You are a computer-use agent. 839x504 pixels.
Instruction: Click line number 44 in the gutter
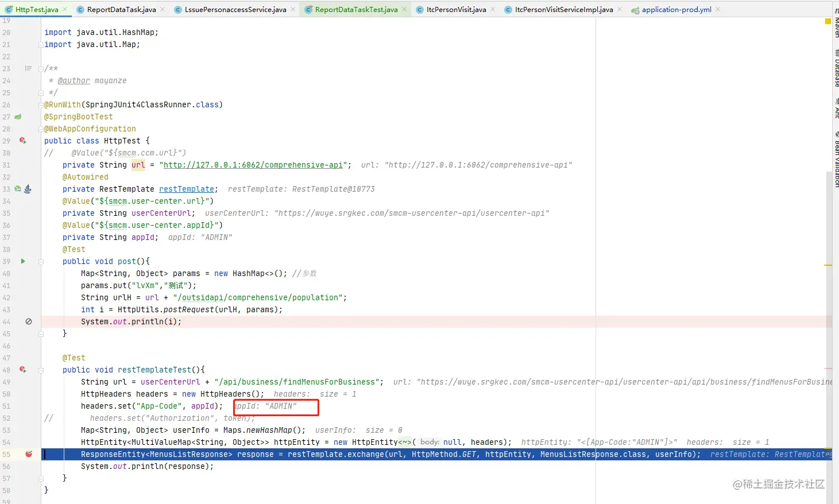click(6, 321)
